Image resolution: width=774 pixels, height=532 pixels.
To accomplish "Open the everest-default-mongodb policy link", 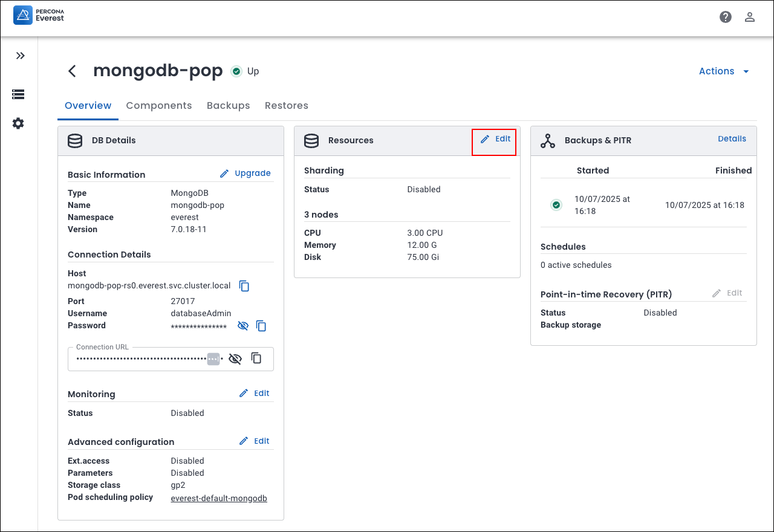I will coord(219,499).
